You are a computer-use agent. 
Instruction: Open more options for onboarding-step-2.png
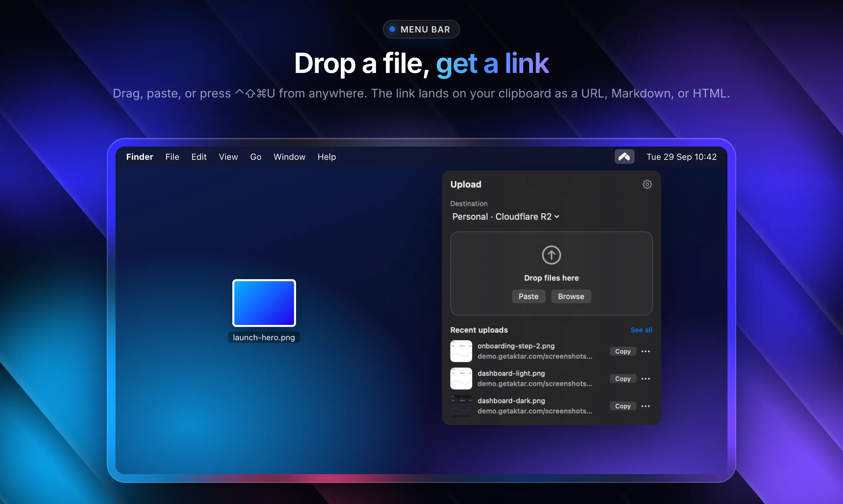(645, 351)
